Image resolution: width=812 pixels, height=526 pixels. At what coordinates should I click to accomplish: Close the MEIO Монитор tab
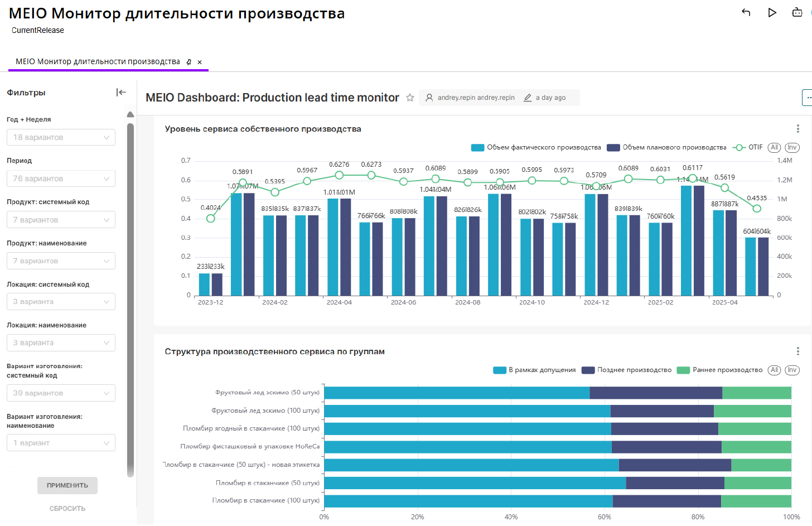[x=200, y=62]
